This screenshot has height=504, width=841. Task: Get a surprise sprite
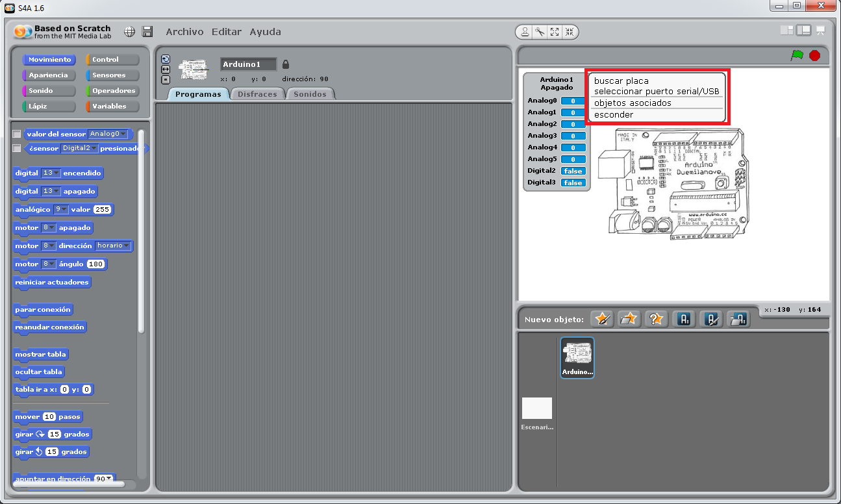(x=657, y=319)
